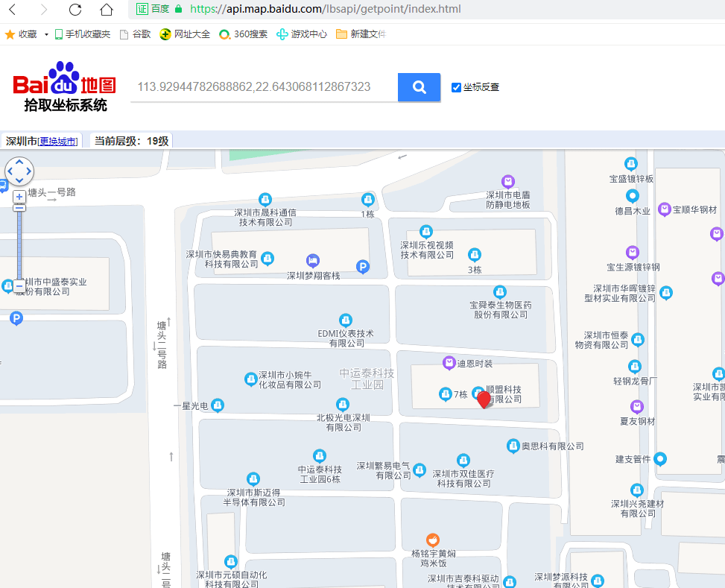The image size is (725, 588).
Task: Click the map zoom level slider track
Action: (x=19, y=245)
